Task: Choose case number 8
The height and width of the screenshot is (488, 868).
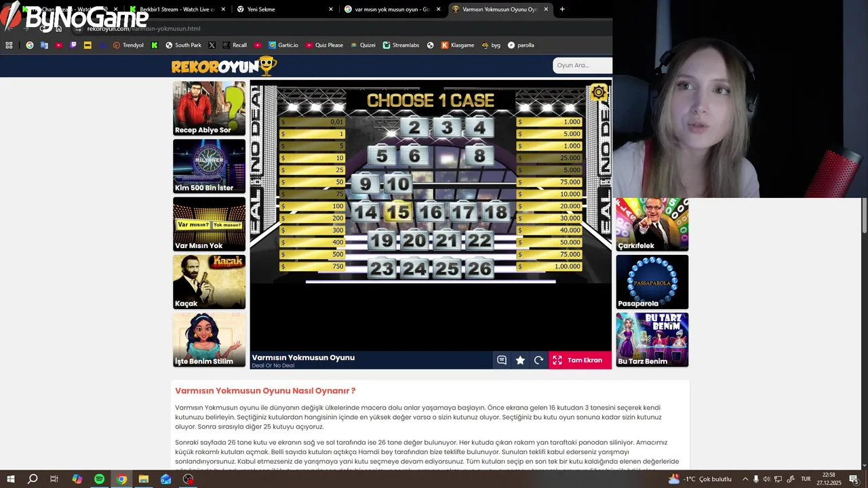Action: click(479, 156)
